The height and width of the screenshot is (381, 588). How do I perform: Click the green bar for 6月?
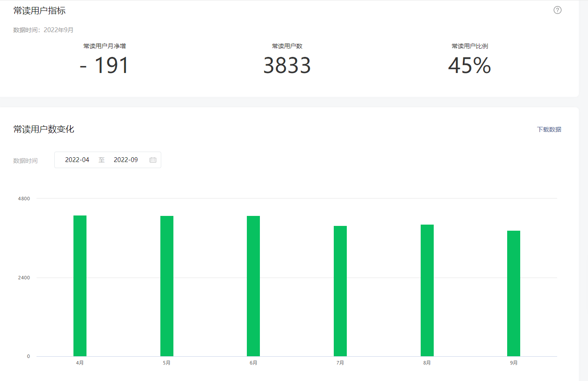pos(253,286)
